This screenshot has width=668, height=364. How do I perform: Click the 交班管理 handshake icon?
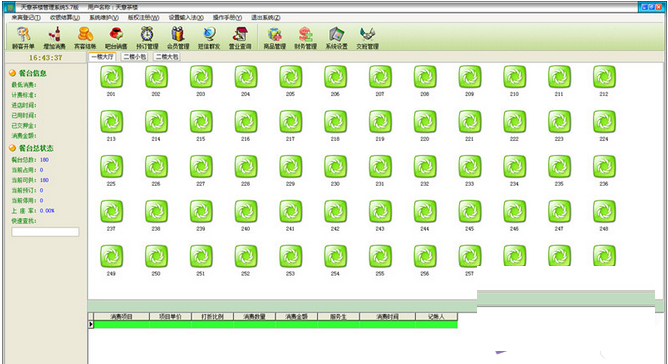click(x=368, y=38)
